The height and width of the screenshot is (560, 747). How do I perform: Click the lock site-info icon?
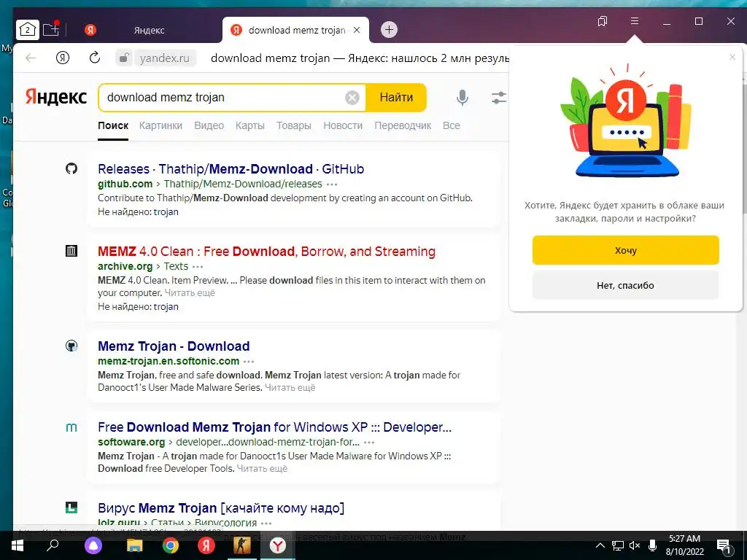coord(124,58)
